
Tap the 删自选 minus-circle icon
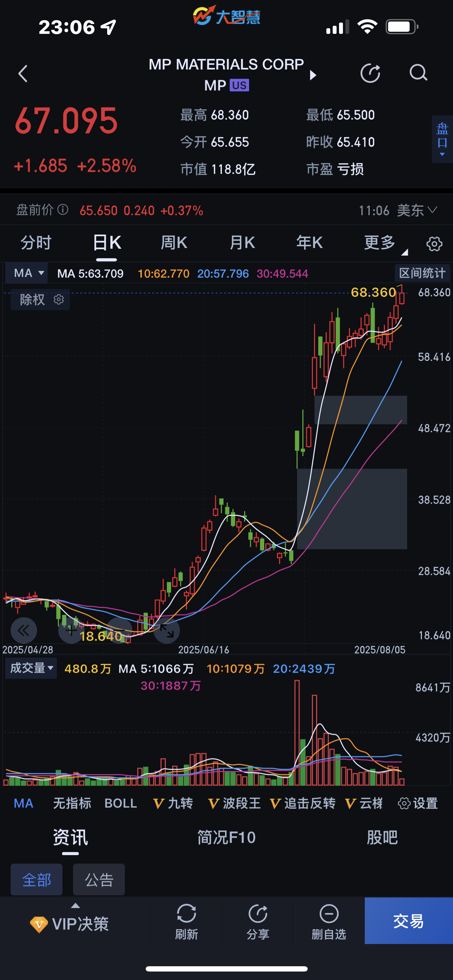(x=329, y=913)
